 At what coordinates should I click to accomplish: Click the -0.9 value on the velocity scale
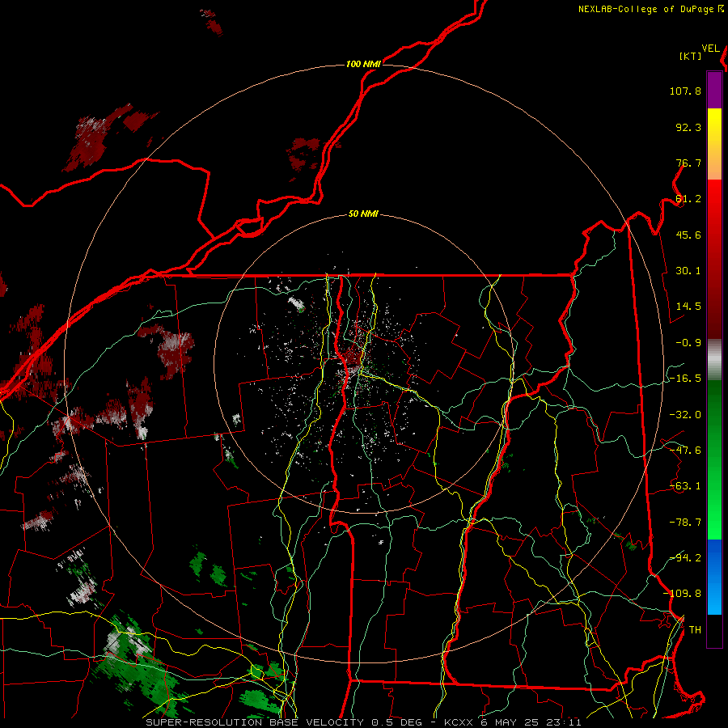click(x=688, y=343)
